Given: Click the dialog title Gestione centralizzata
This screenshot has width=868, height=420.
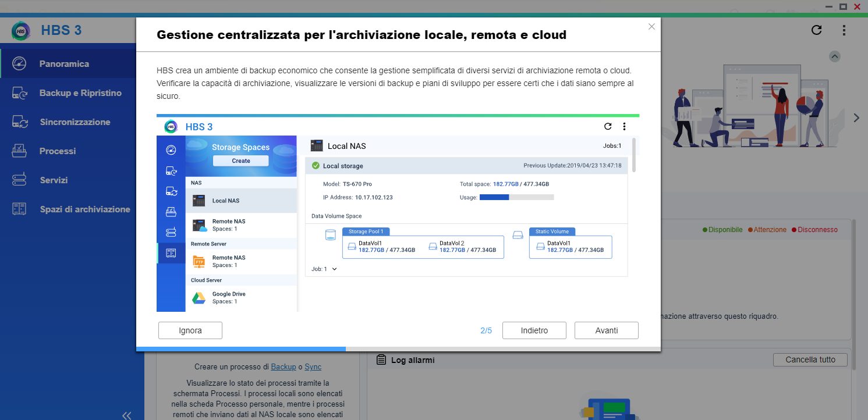Looking at the screenshot, I should 362,35.
